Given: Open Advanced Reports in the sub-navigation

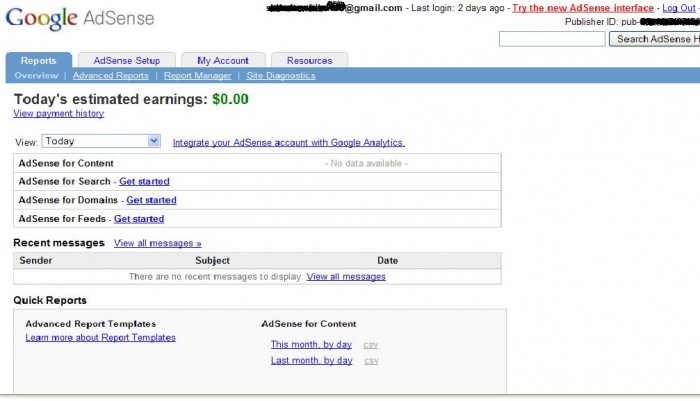Looking at the screenshot, I should click(x=111, y=75).
